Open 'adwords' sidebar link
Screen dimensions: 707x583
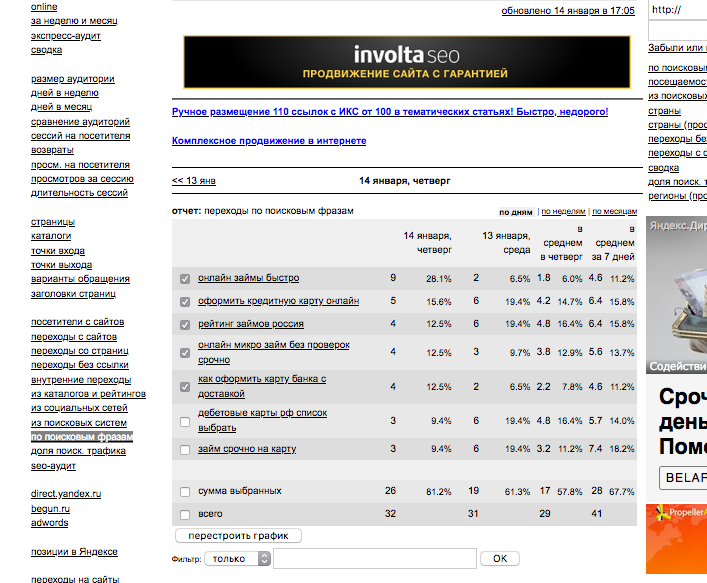coord(49,523)
